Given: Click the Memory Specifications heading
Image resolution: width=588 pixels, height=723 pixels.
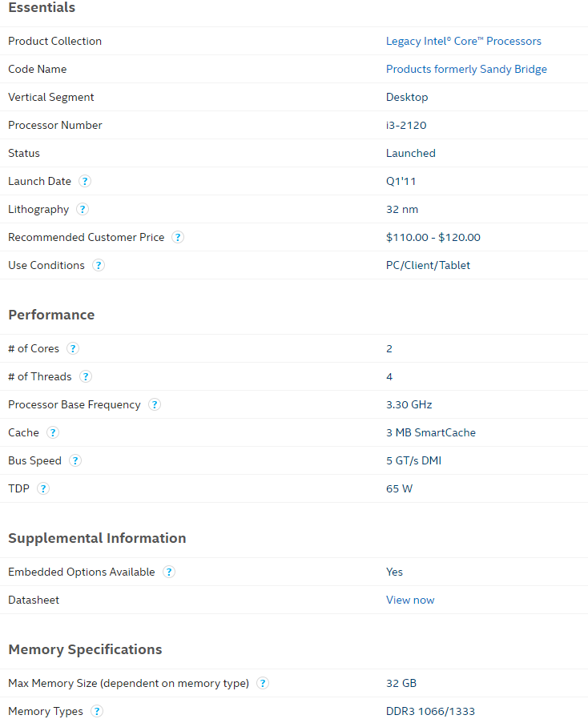Looking at the screenshot, I should (85, 649).
